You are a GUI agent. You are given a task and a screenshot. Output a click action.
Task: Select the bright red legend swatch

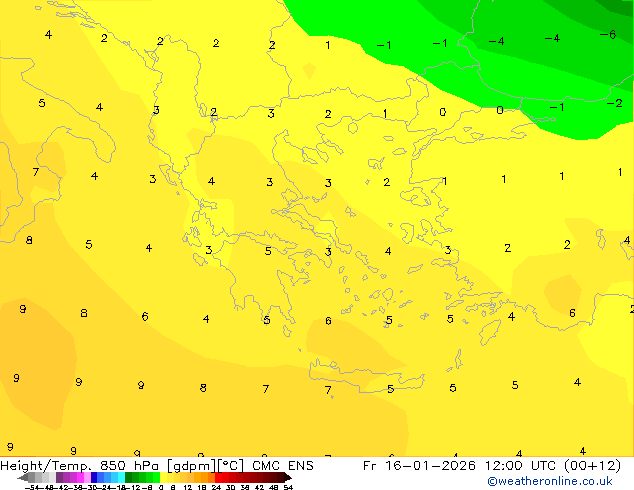click(219, 477)
